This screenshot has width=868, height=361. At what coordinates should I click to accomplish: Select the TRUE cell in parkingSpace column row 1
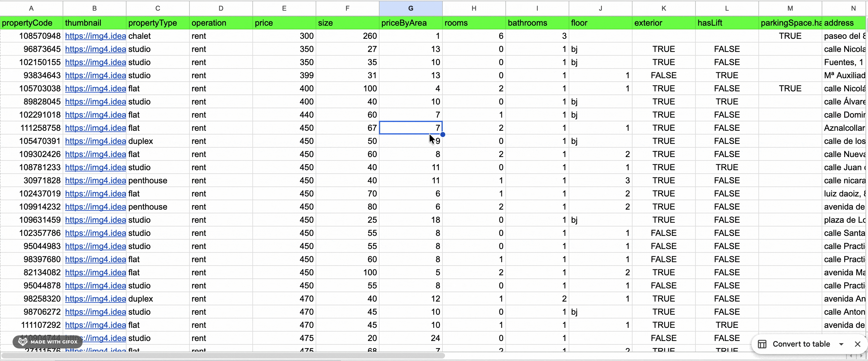pos(790,36)
